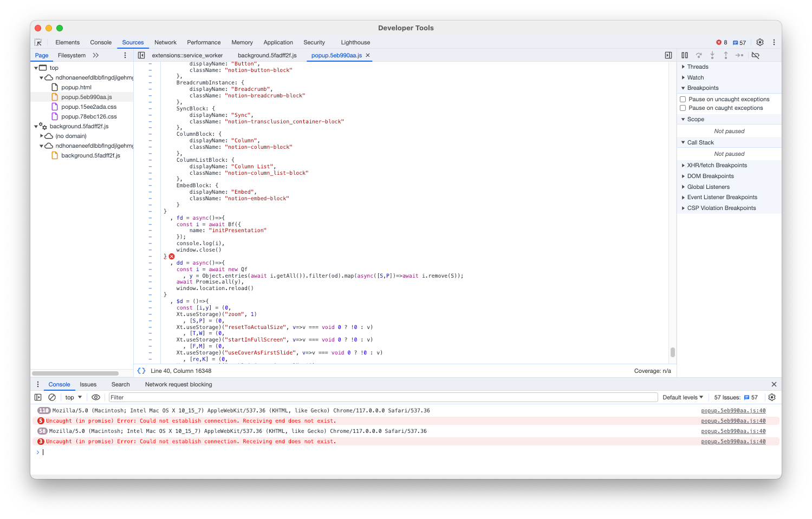Click the red error marker in code
Viewport: 812px width, 519px height.
pos(172,257)
